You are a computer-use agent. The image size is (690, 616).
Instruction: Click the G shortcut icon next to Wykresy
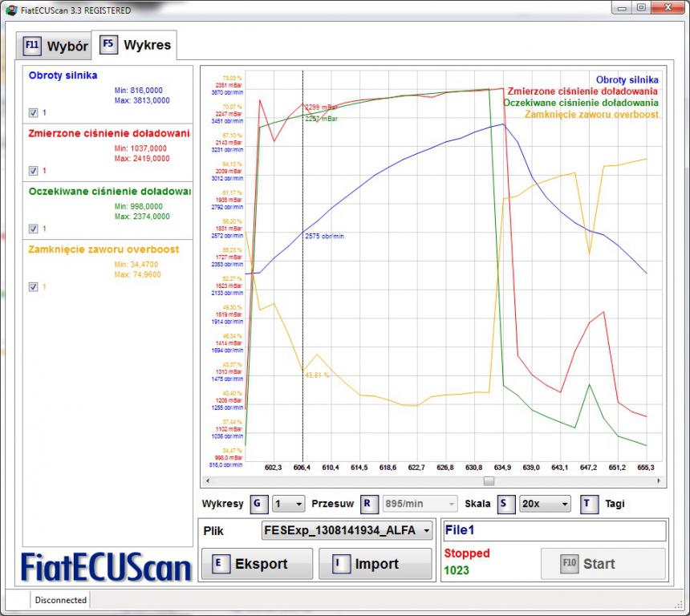coord(259,504)
